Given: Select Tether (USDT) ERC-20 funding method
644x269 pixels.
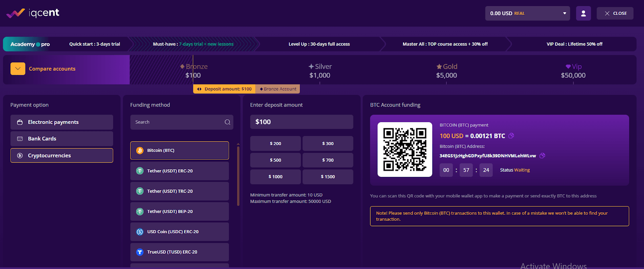Looking at the screenshot, I should [x=180, y=171].
